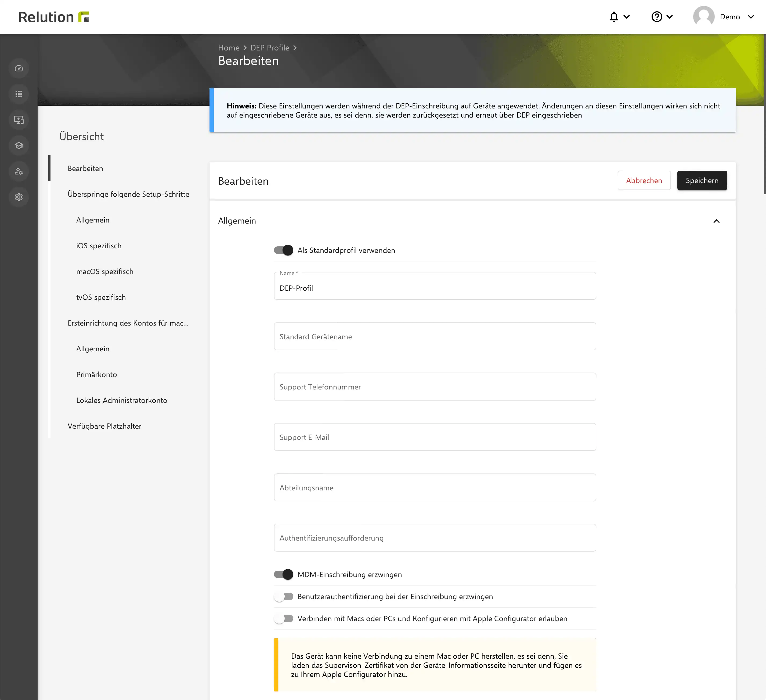Open the devices monitor icon in sidebar
Viewport: 766px width, 700px height.
point(19,120)
